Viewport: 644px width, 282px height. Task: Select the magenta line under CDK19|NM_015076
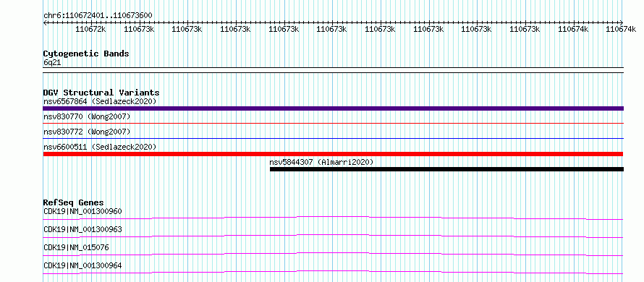coord(333,254)
